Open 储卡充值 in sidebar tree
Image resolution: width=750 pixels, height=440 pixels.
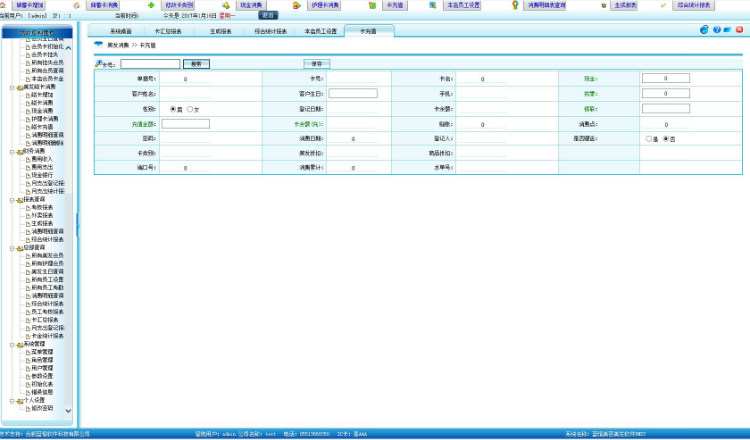[x=42, y=127]
